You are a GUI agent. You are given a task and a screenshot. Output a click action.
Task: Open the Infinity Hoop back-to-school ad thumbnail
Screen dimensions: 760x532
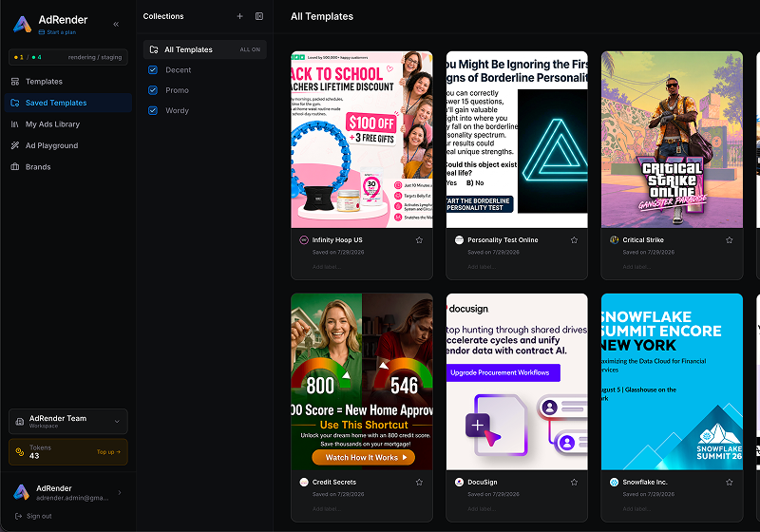coord(362,140)
